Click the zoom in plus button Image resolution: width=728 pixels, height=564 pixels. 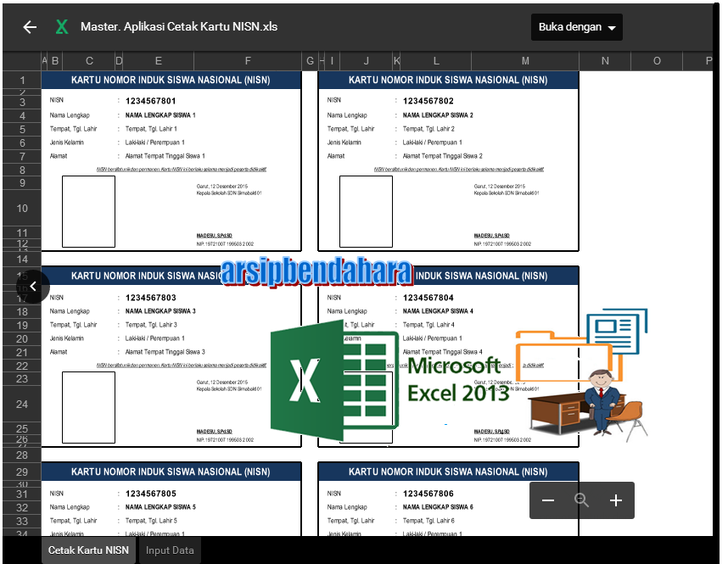pos(616,500)
